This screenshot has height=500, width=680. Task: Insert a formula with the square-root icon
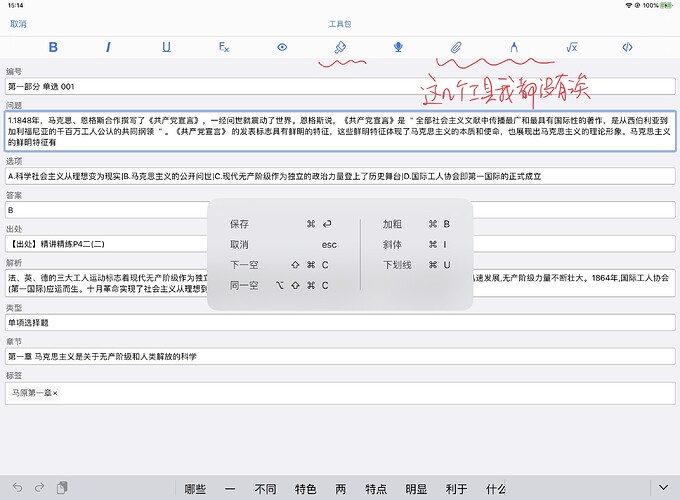(572, 47)
